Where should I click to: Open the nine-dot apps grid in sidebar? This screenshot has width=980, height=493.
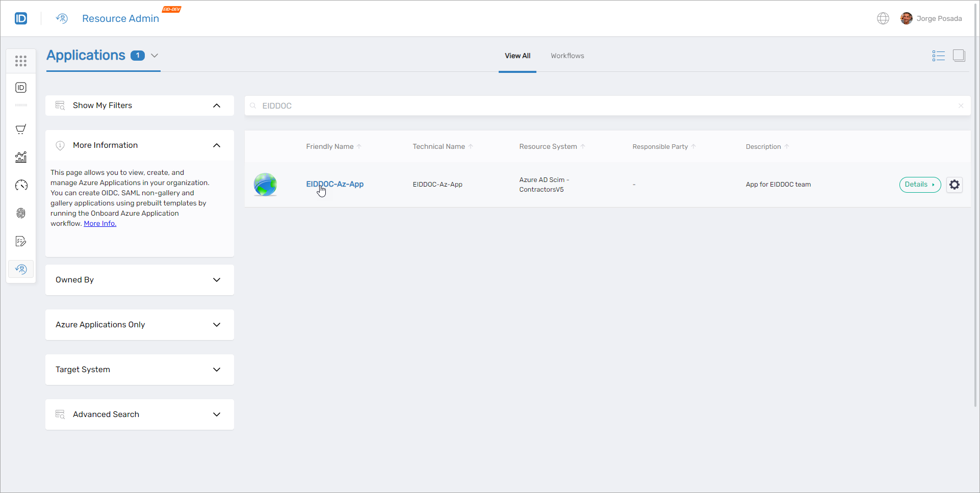coord(21,61)
